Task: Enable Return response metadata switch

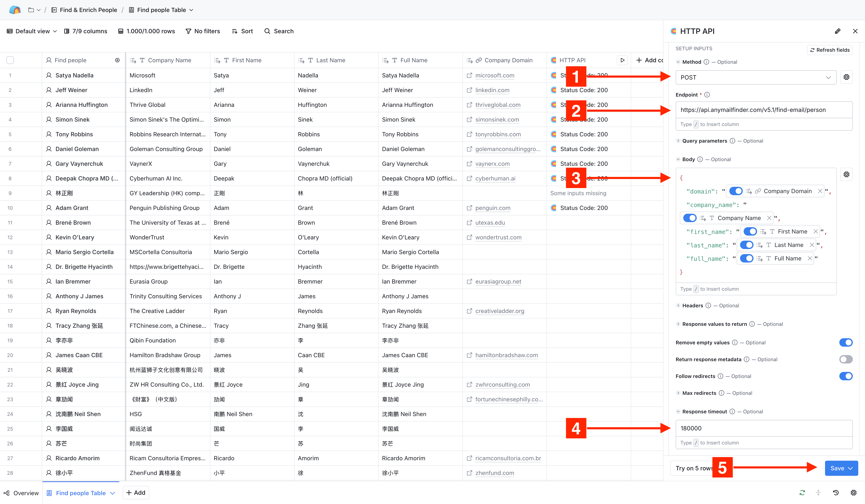Action: click(x=846, y=359)
